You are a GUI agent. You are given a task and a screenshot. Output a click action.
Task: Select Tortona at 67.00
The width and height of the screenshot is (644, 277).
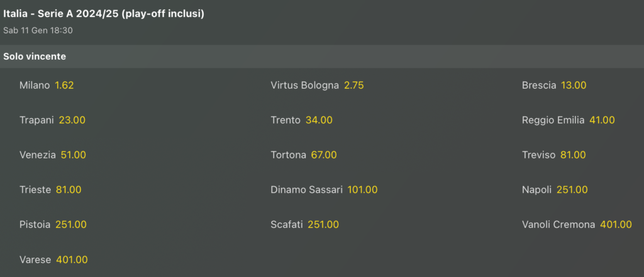324,155
